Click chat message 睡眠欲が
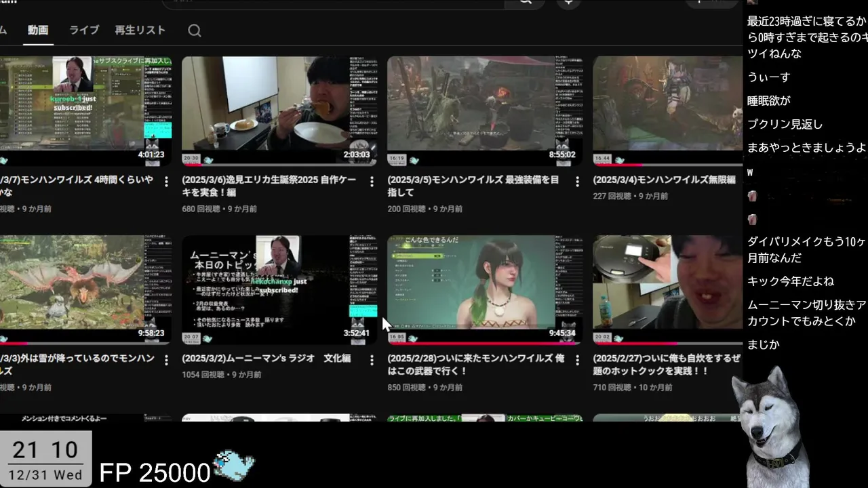This screenshot has width=868, height=488. tap(769, 101)
